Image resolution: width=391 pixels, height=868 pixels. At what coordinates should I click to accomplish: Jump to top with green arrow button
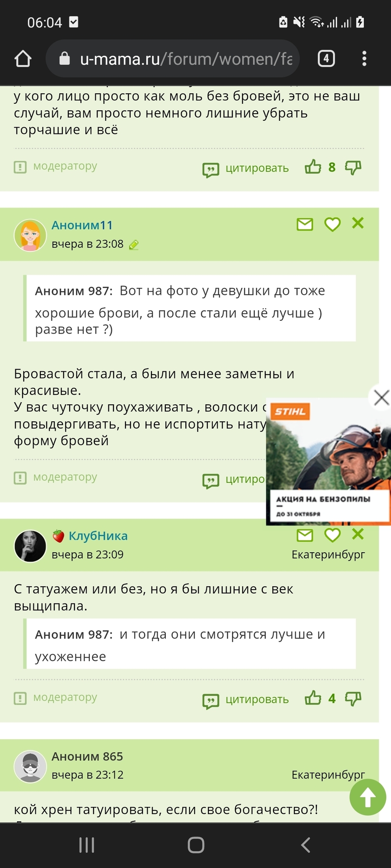368,797
